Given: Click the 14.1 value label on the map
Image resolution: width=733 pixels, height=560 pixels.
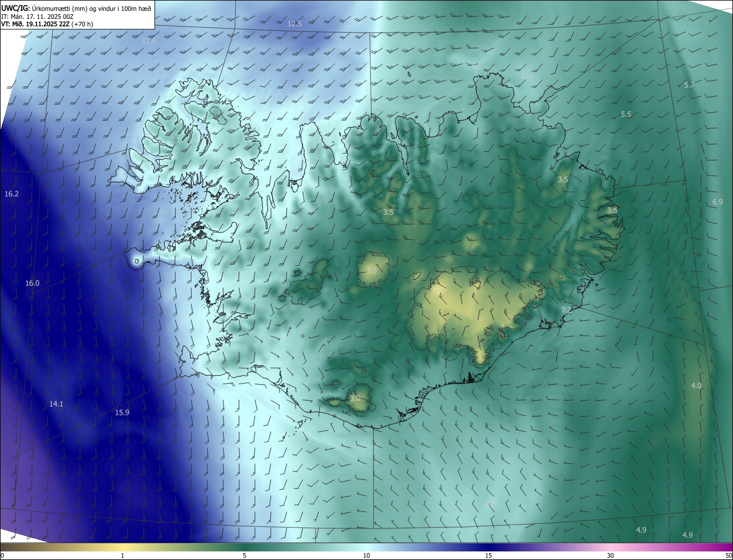Looking at the screenshot, I should [x=56, y=404].
